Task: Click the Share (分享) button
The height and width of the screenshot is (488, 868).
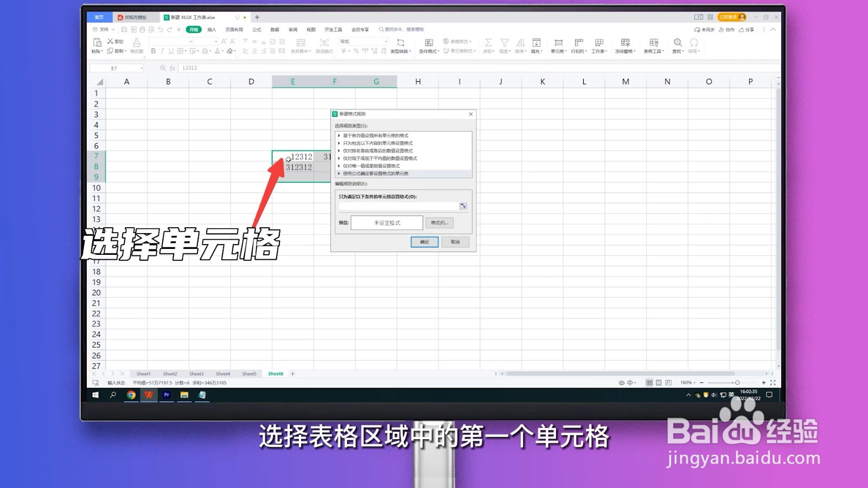Action: 746,30
